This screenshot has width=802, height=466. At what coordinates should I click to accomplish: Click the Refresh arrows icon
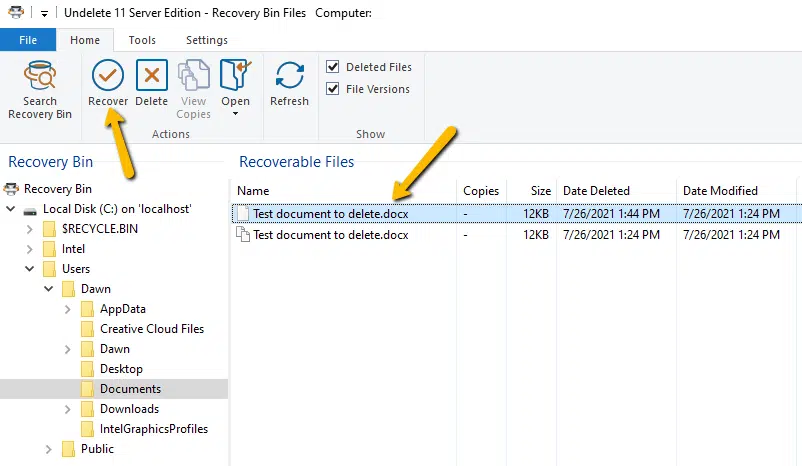point(289,77)
